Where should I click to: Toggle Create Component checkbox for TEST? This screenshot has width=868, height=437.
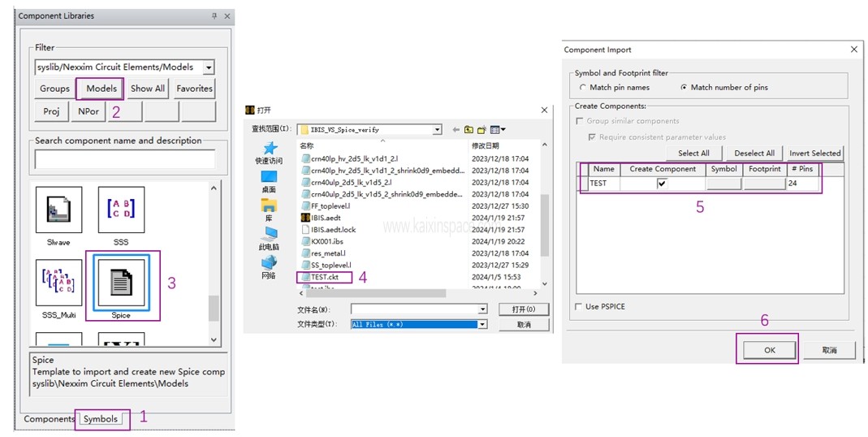point(662,184)
